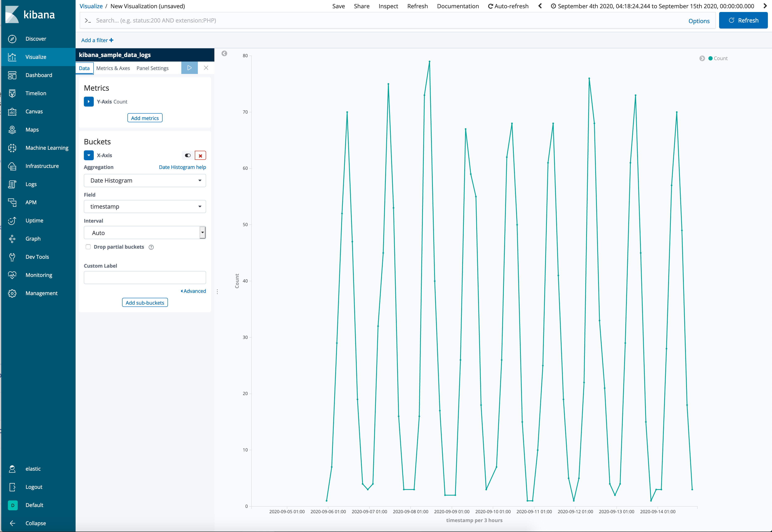The height and width of the screenshot is (532, 772).
Task: Open the Inspect menu item
Action: (x=388, y=6)
